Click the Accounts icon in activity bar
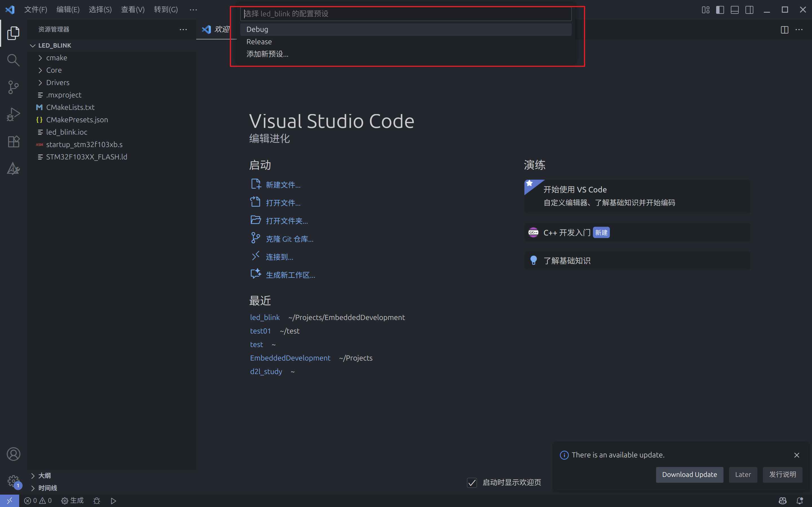 pos(13,454)
